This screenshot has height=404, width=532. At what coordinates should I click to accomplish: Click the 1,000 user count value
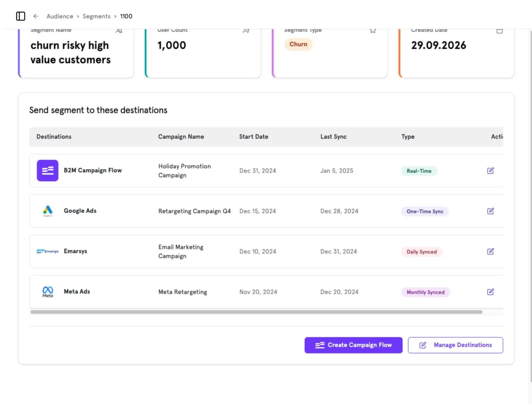click(172, 45)
